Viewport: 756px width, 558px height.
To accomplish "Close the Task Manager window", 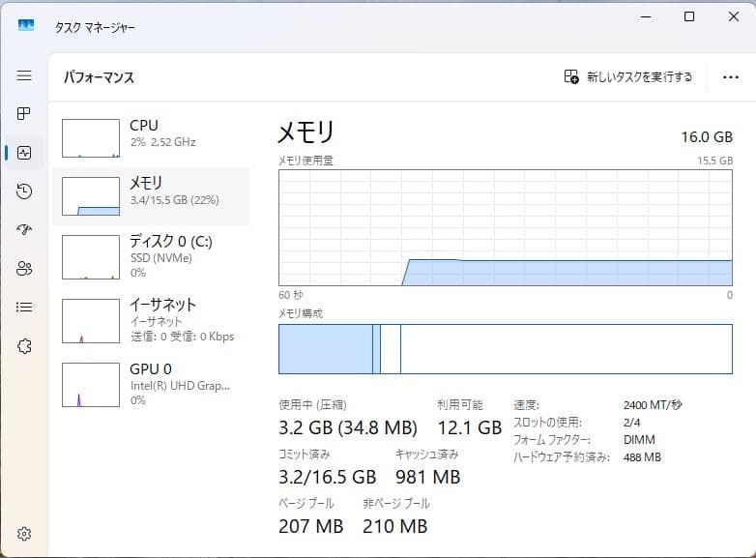I will 734,16.
